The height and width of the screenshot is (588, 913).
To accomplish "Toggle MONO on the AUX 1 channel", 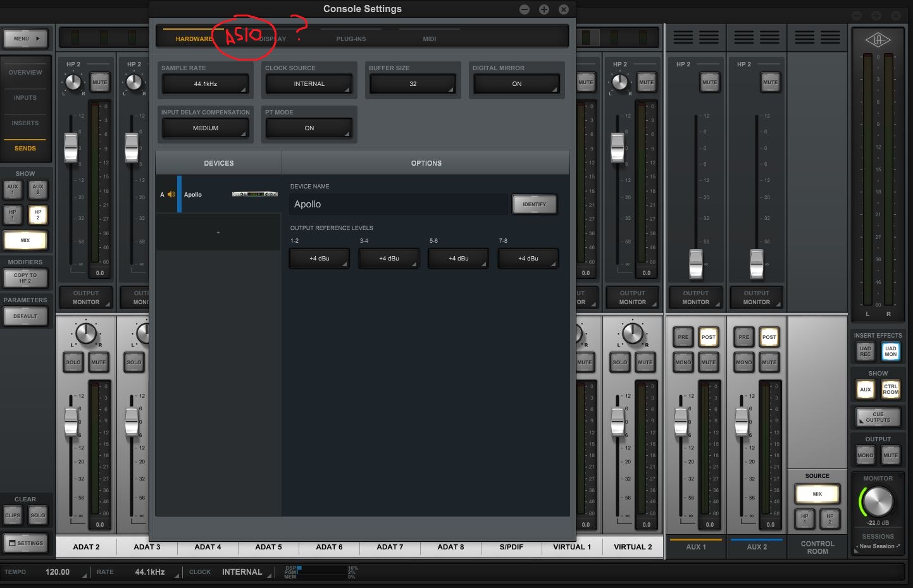I will click(x=683, y=362).
